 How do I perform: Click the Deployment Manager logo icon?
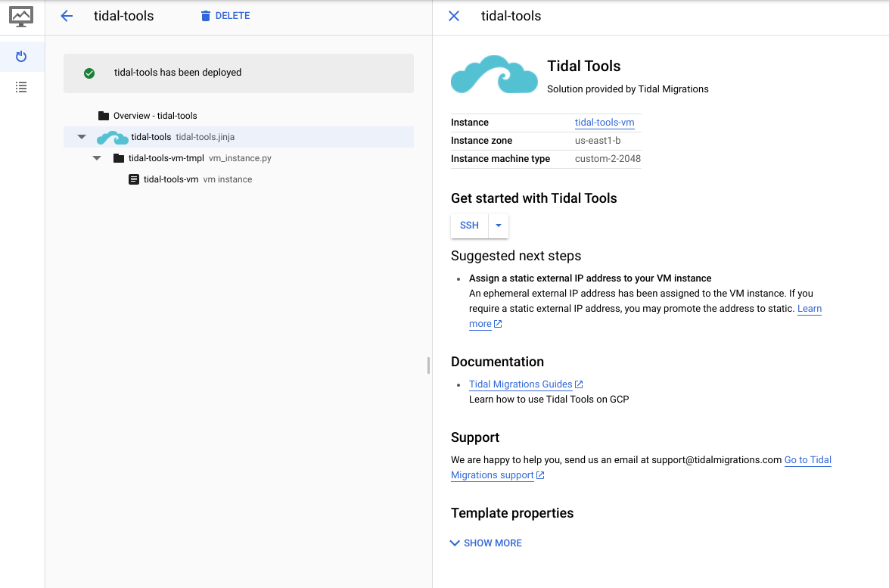[x=21, y=16]
